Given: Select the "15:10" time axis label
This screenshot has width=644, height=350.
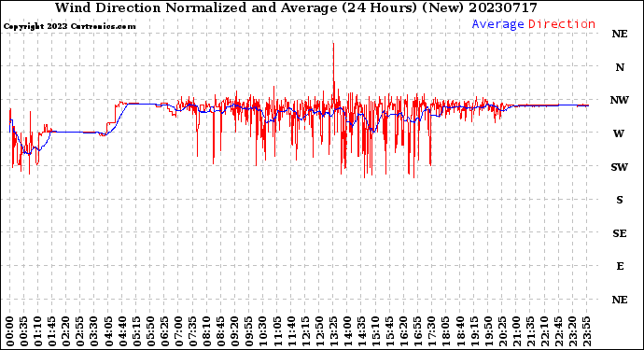Looking at the screenshot, I should click(x=376, y=331).
